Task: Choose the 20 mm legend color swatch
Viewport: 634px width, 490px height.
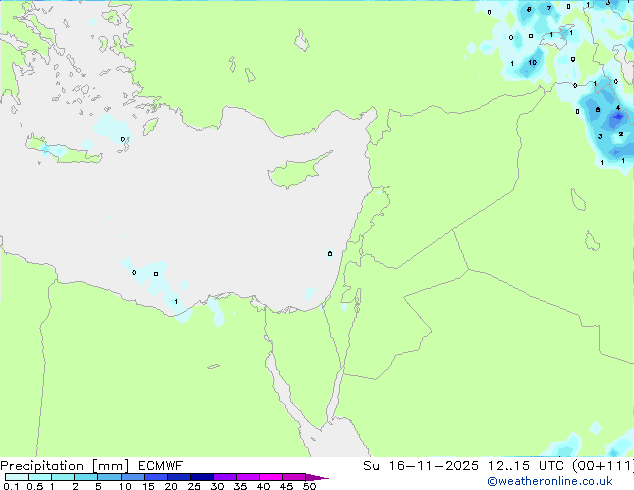Action: (x=178, y=477)
